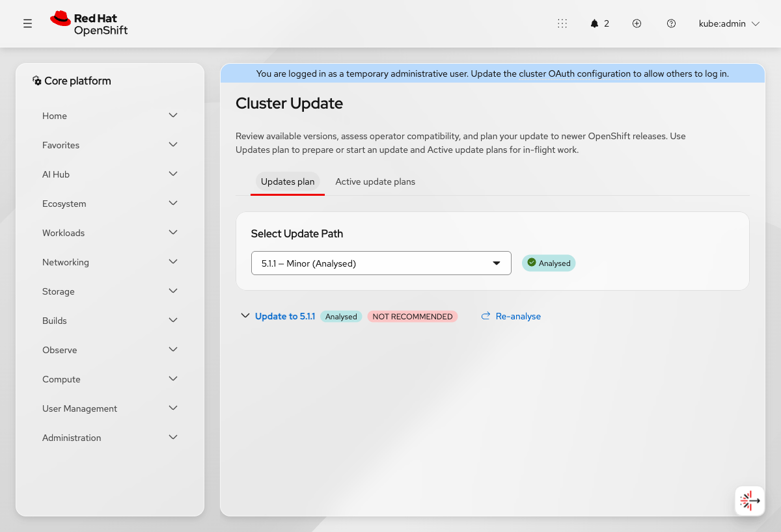Click the NOT RECOMMENDED label
The image size is (781, 532).
coord(413,317)
